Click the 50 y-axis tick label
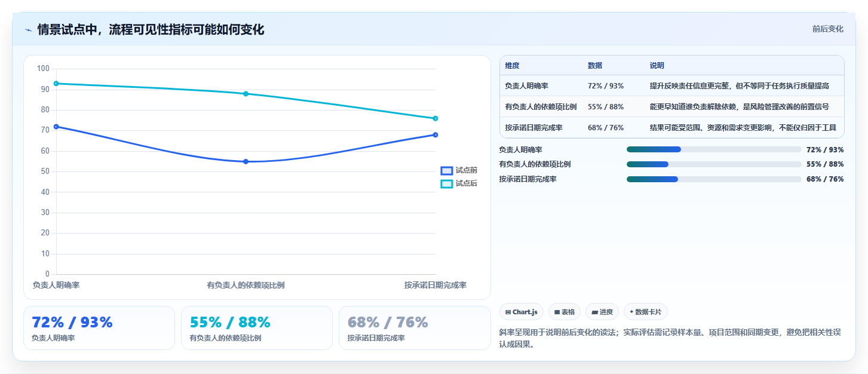This screenshot has width=868, height=374. (x=45, y=171)
